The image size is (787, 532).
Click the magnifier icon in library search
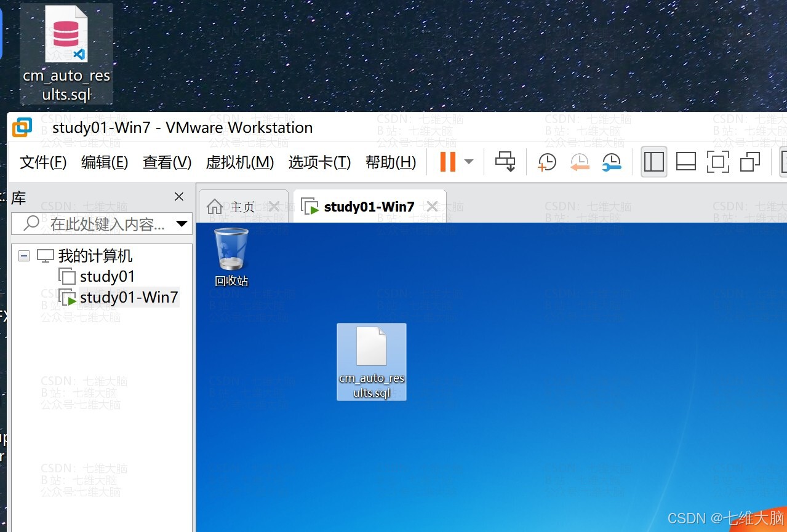[x=31, y=223]
